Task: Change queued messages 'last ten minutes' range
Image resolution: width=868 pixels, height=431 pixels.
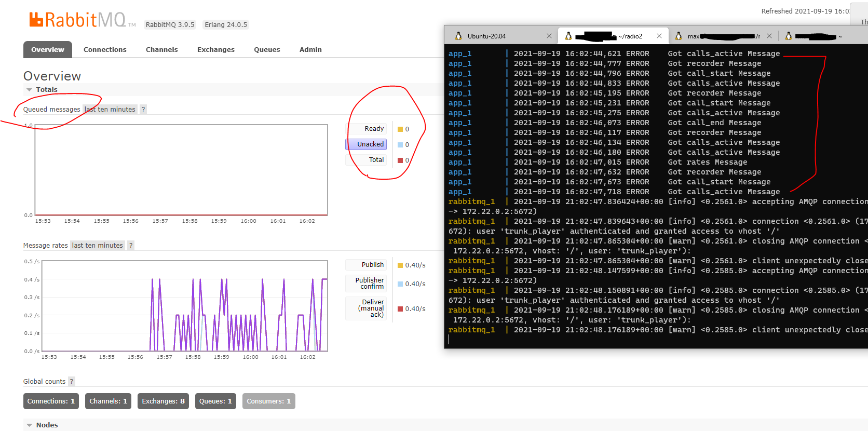Action: click(110, 109)
